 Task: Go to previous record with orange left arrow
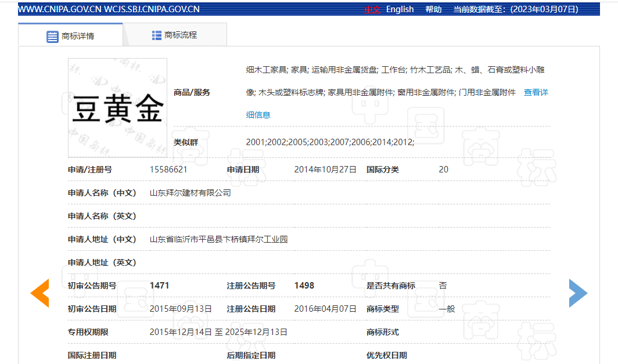39,293
